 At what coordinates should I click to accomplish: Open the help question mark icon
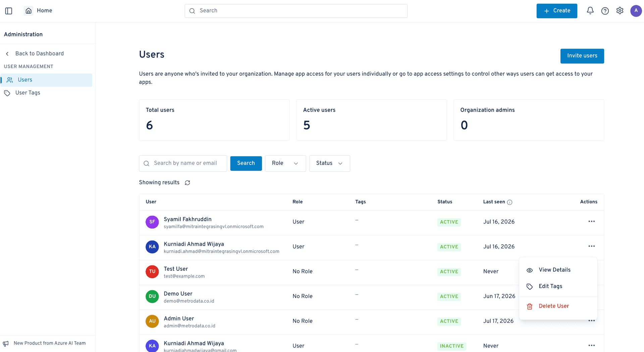605,11
